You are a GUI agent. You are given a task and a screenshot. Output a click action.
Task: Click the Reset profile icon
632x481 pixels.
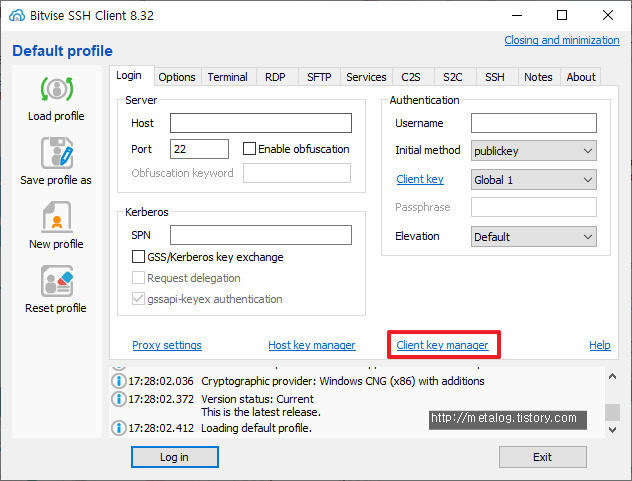click(57, 281)
